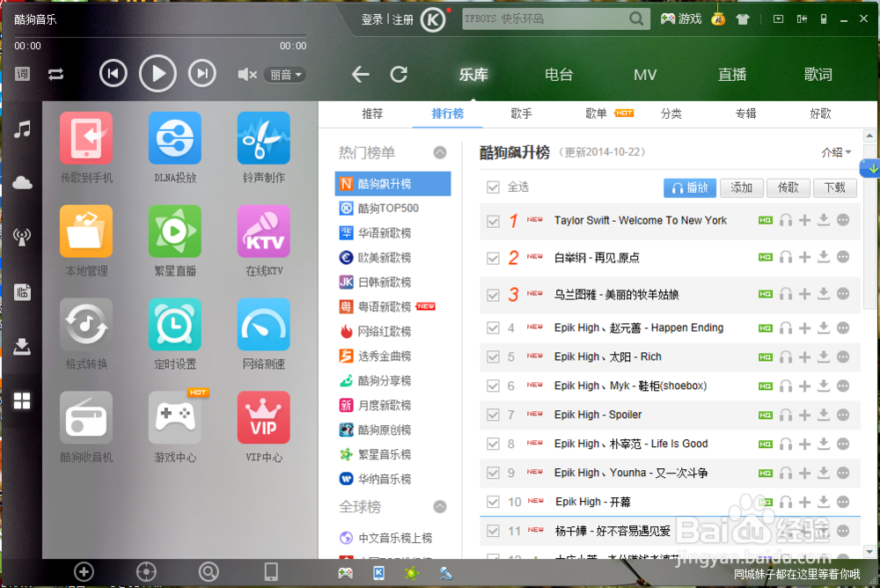The width and height of the screenshot is (880, 588).
Task: Launch 繁星直播 app icon
Action: 175,232
